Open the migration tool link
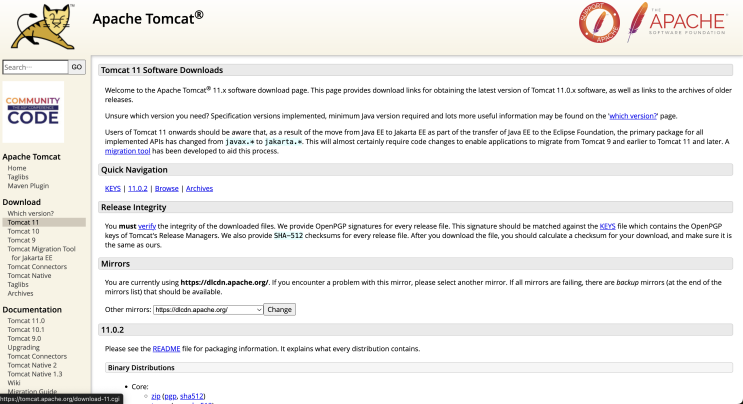The image size is (743, 404). click(x=126, y=151)
